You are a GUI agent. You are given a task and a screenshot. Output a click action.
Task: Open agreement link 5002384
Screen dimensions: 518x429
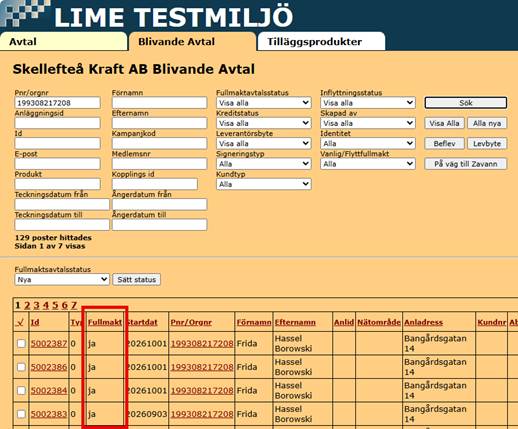(49, 390)
